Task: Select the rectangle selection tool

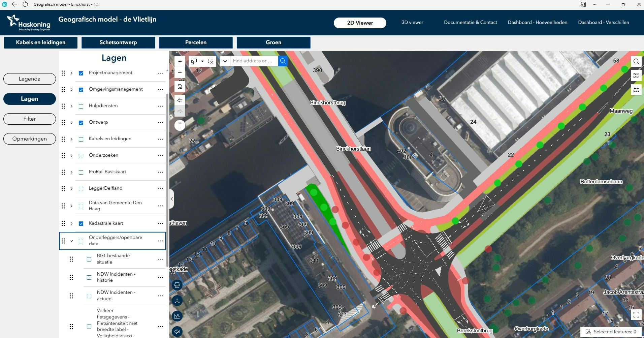Action: pos(194,61)
